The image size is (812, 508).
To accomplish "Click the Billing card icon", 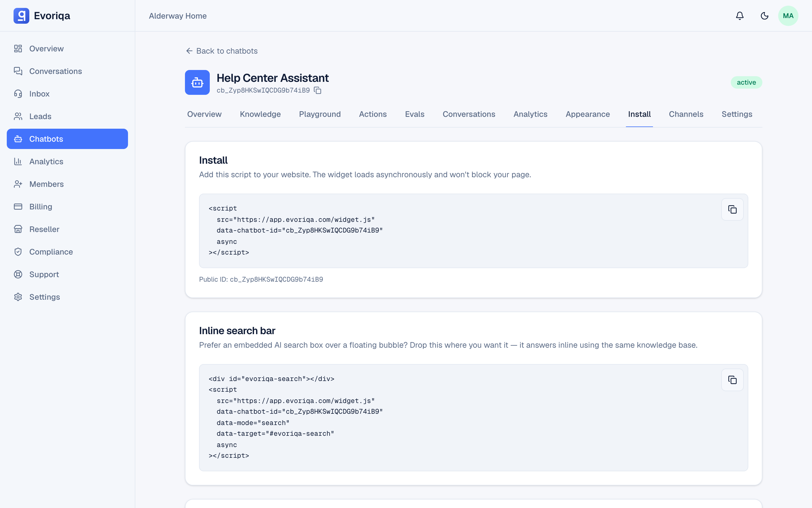I will [18, 207].
